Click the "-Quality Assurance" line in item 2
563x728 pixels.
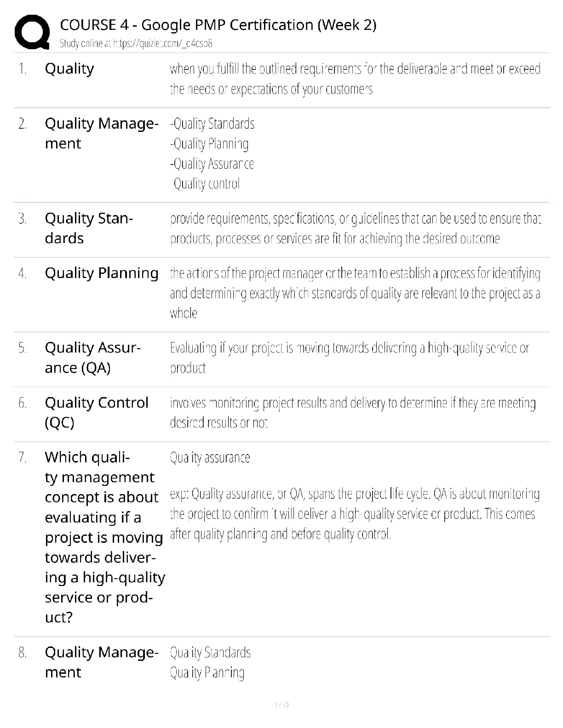(212, 164)
